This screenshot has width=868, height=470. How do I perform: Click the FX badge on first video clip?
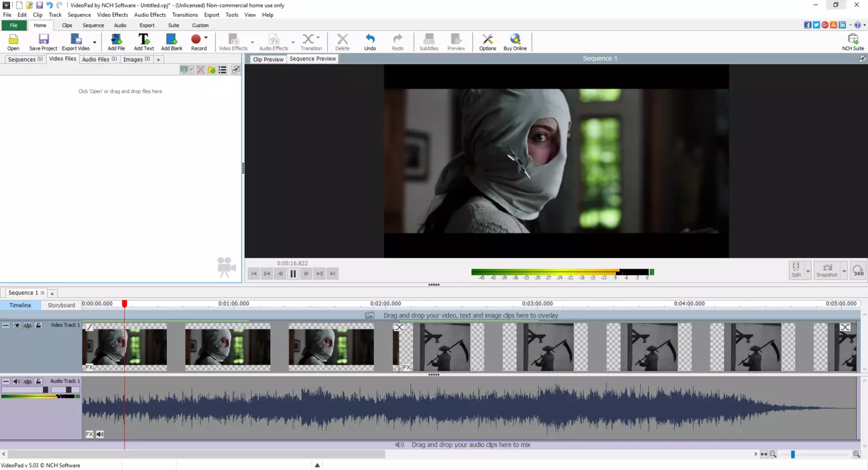click(89, 367)
